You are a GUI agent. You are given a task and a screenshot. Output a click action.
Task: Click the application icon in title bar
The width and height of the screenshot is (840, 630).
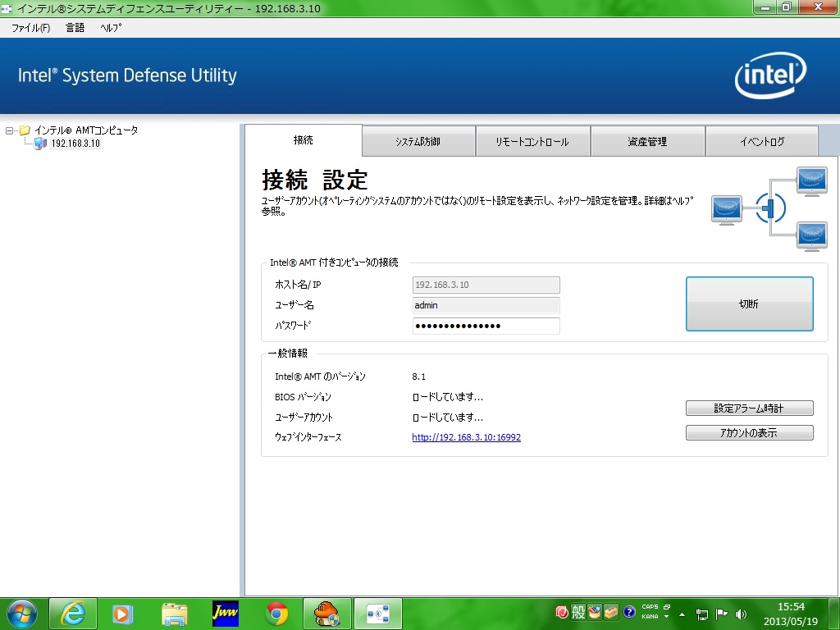pos(7,8)
